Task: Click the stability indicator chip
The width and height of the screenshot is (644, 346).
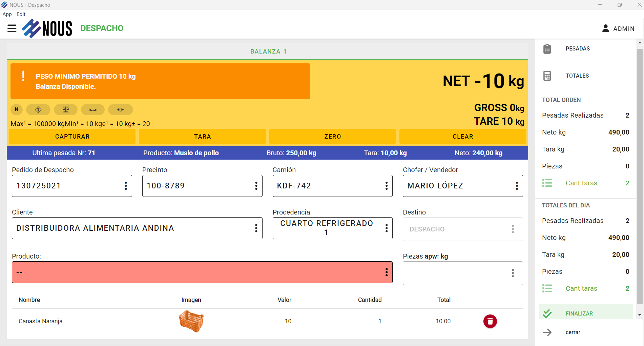Action: pos(93,109)
